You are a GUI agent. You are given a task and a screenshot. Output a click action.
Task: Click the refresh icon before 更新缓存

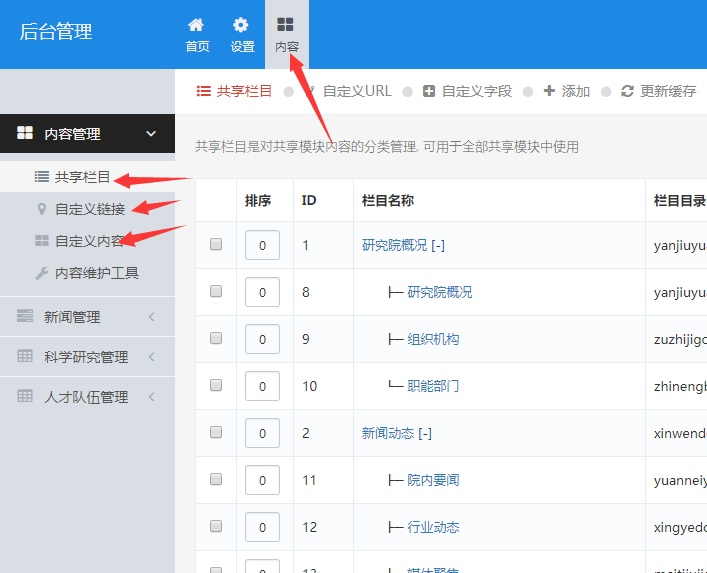[627, 92]
